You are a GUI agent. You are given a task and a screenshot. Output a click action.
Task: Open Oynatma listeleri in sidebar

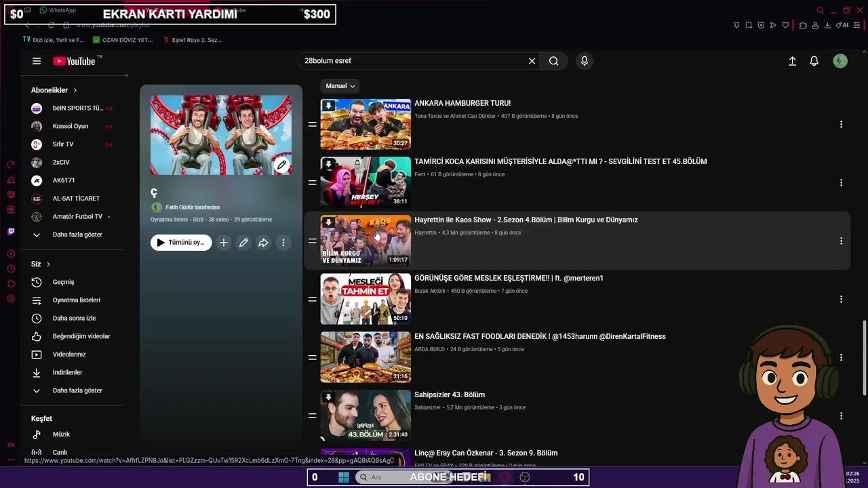click(73, 300)
